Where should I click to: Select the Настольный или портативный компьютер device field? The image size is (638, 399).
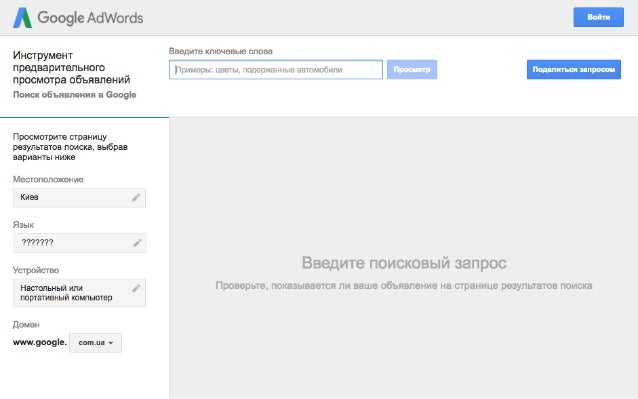click(x=79, y=293)
